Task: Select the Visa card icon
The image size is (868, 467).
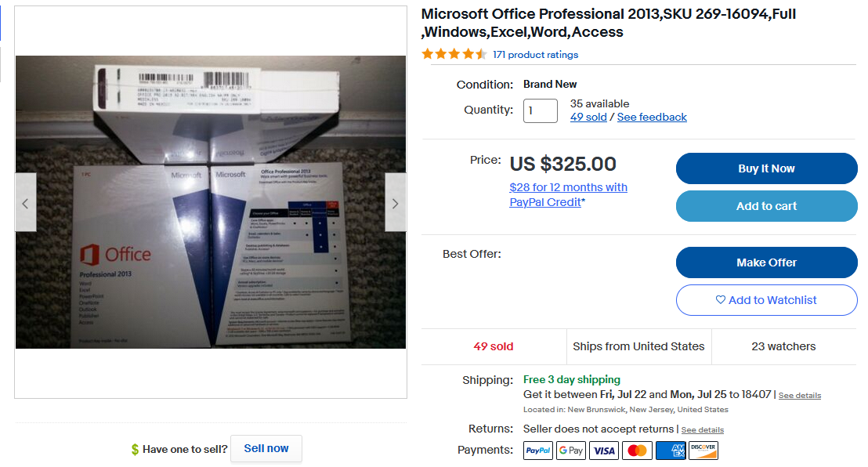Action: coord(604,451)
